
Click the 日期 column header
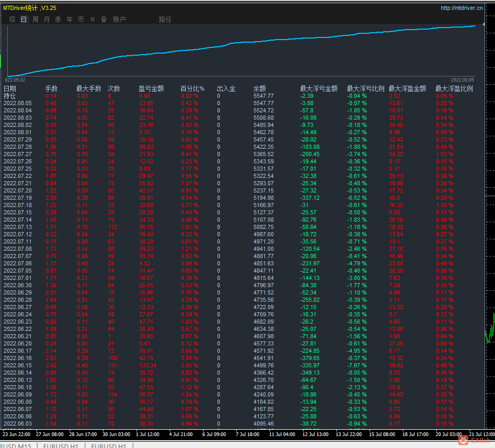coord(10,88)
